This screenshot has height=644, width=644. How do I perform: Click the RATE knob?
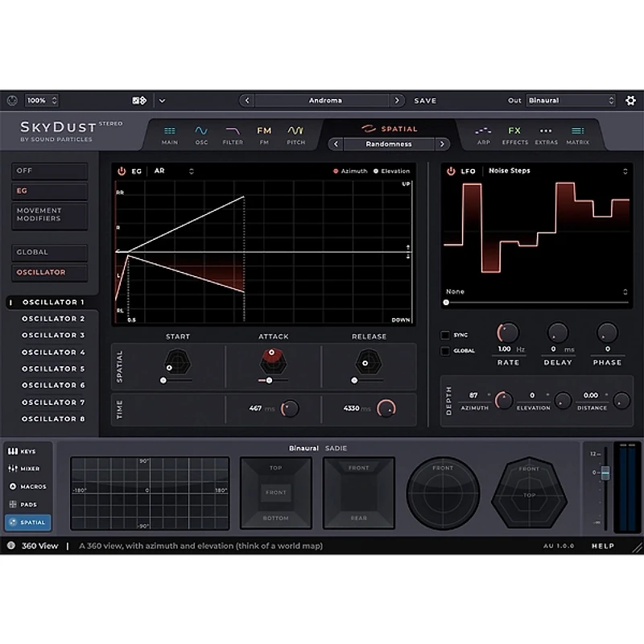(x=509, y=332)
